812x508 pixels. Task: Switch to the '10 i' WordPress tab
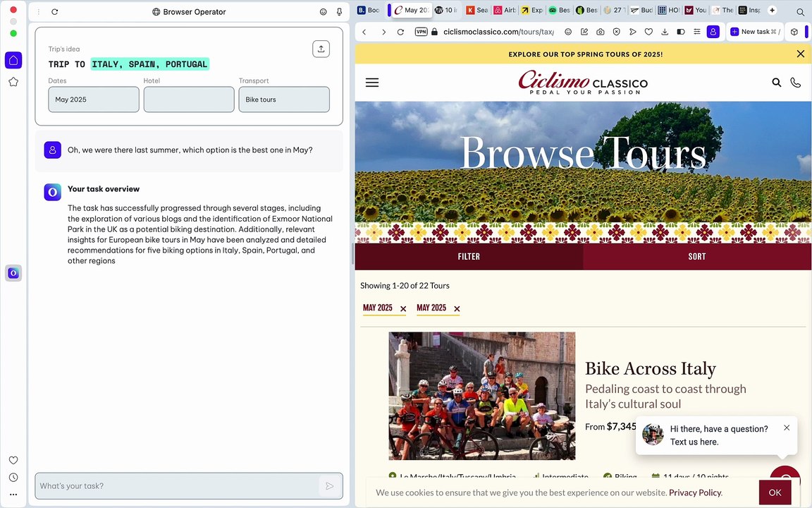pos(445,10)
